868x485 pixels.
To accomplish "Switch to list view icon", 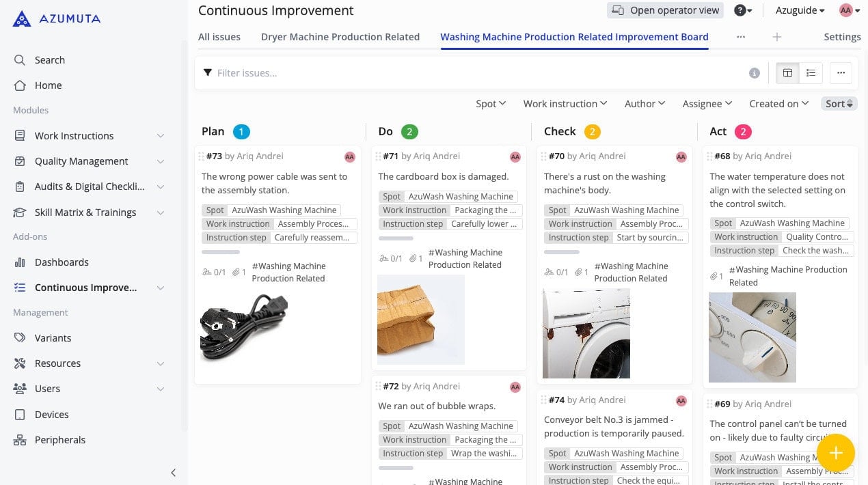I will pos(811,73).
